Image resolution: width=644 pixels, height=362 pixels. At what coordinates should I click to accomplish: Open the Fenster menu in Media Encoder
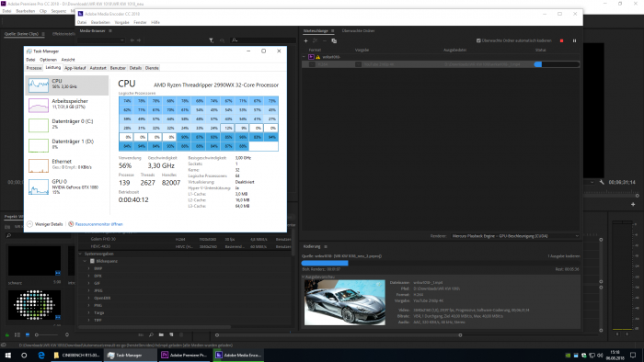click(141, 23)
